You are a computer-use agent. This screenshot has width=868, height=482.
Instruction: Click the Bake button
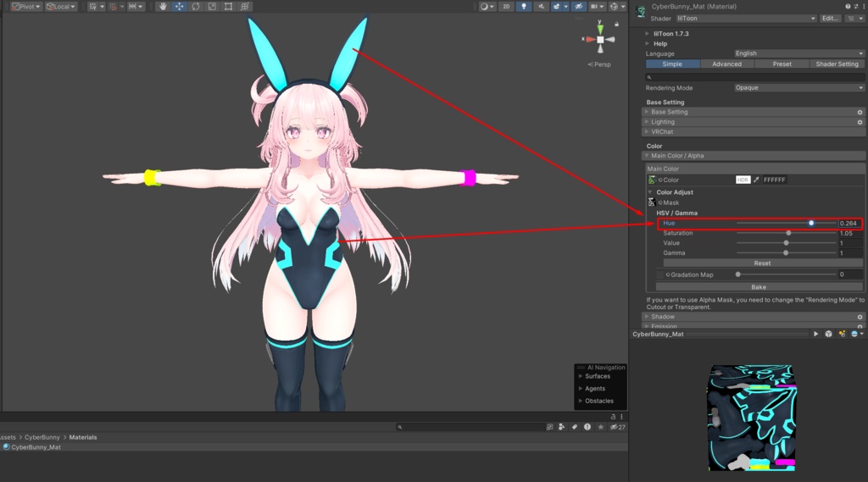759,287
